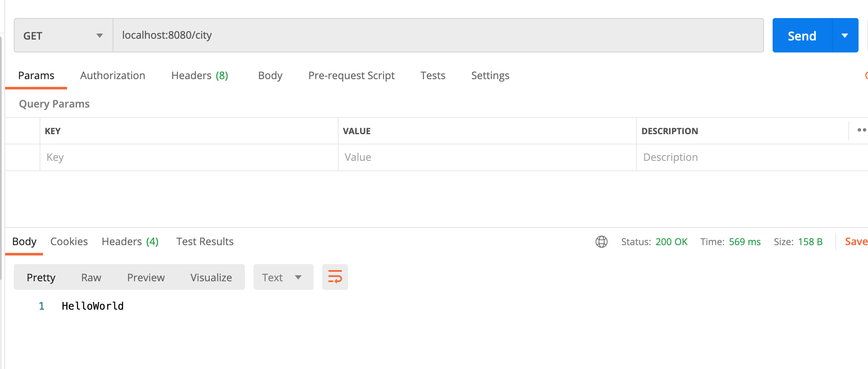Open the Text response format dropdown
Image resolution: width=868 pixels, height=369 pixels.
tap(283, 277)
